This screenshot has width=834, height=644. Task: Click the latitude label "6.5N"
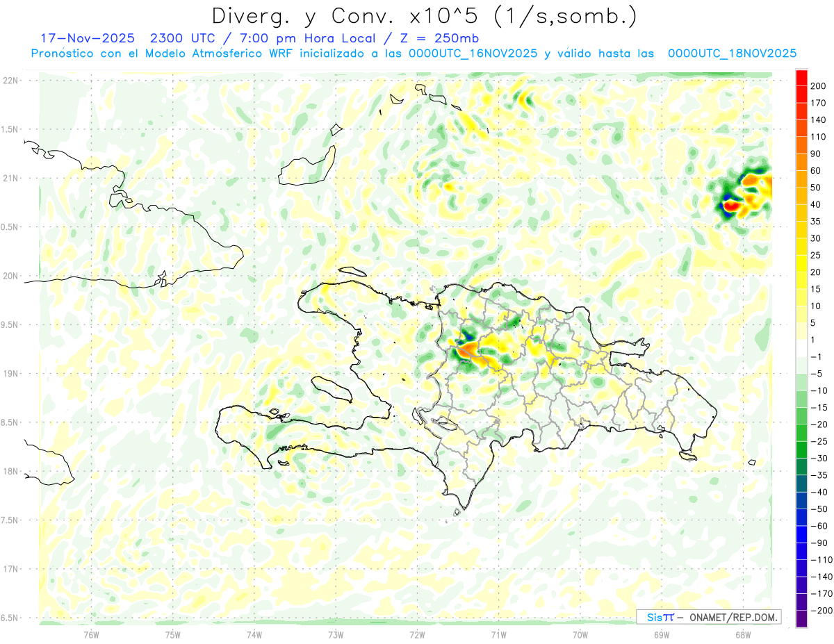coord(10,618)
